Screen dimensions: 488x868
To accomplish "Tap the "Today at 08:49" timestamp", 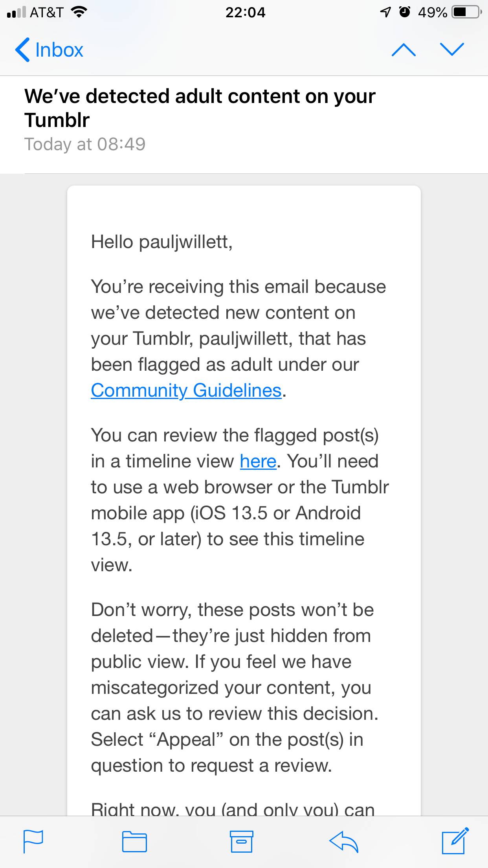I will click(x=85, y=144).
